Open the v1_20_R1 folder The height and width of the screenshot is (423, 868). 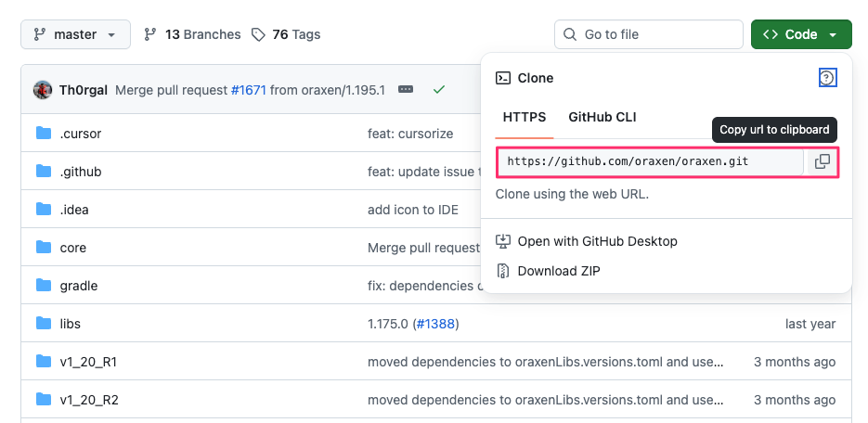pyautogui.click(x=88, y=362)
